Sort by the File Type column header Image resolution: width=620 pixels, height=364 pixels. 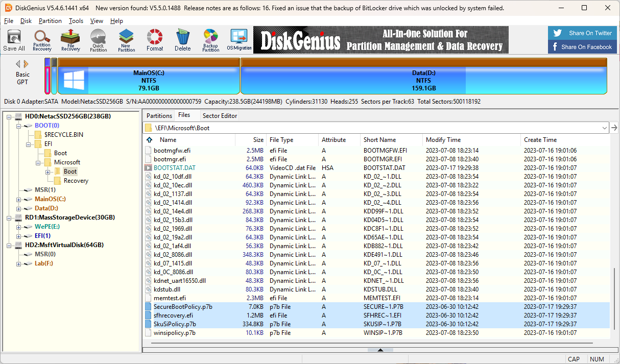(292, 140)
